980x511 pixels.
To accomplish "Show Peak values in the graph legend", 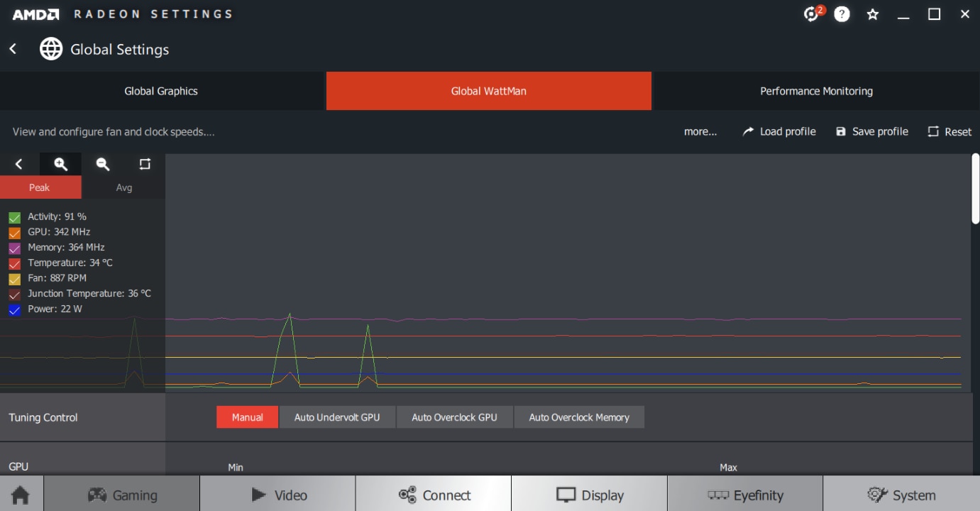I will (x=40, y=187).
